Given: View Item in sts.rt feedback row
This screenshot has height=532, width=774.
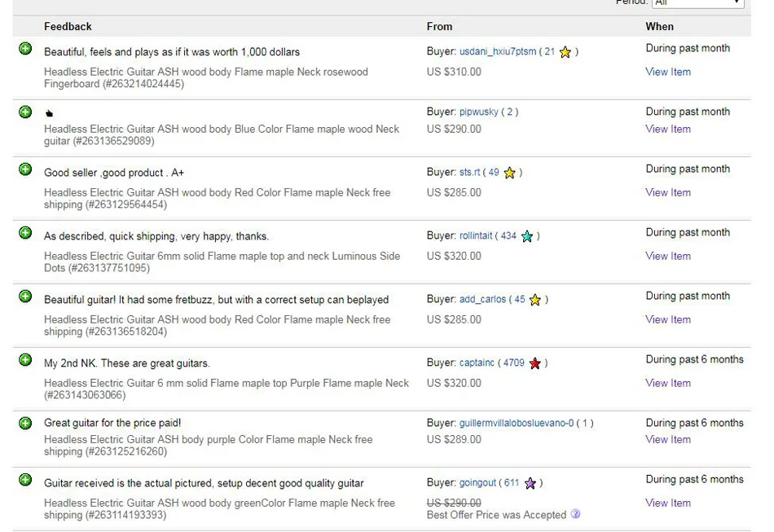Looking at the screenshot, I should pos(668,193).
